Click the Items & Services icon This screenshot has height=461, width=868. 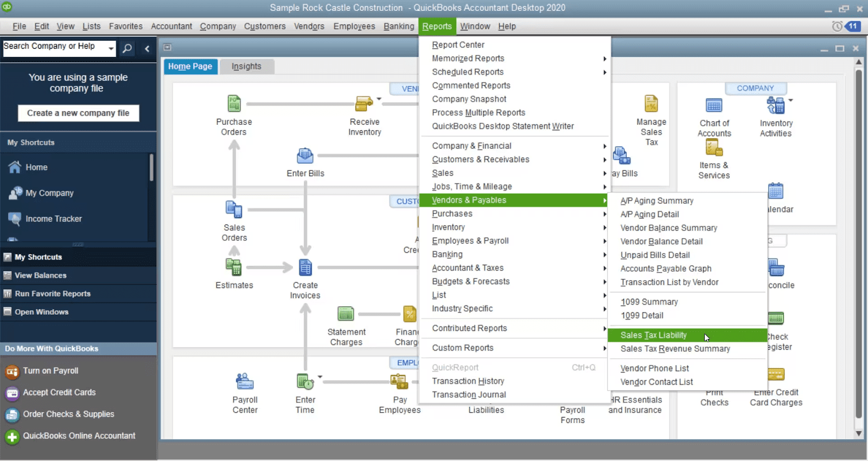click(x=714, y=148)
